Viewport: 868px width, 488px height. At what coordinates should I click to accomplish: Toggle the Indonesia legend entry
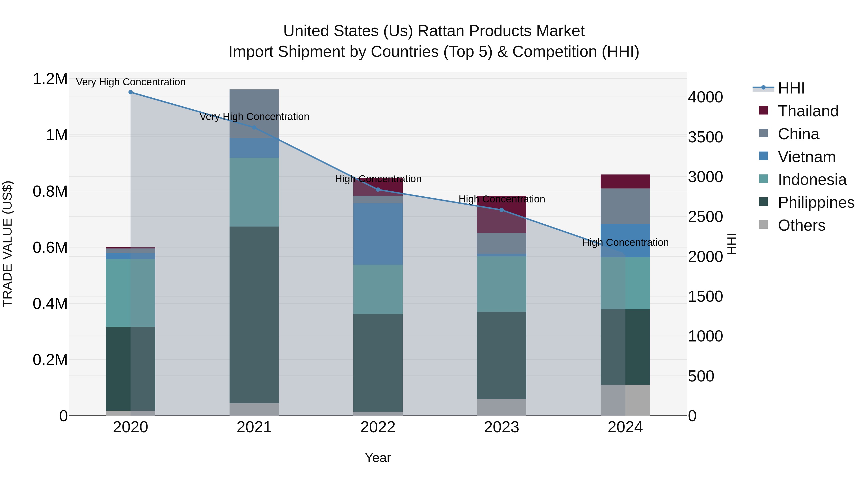(x=803, y=180)
